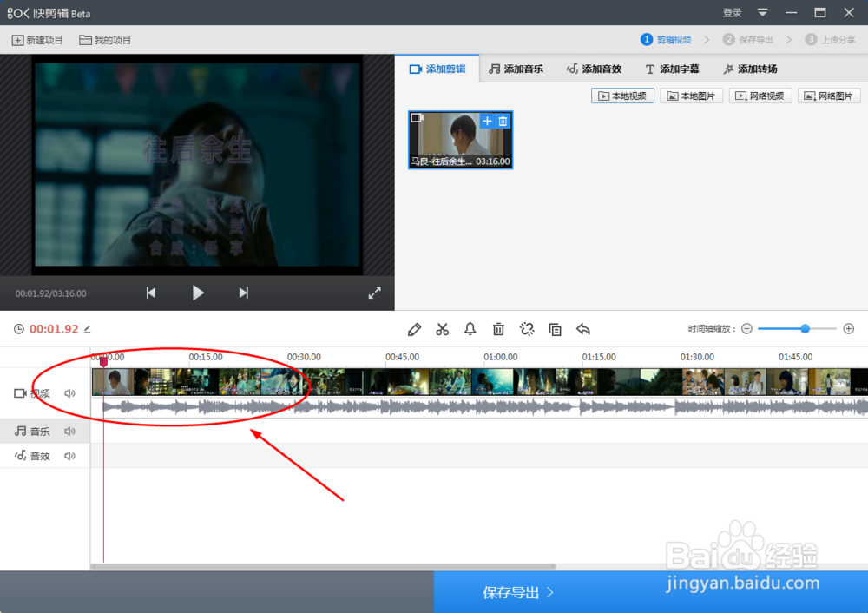Image resolution: width=868 pixels, height=613 pixels.
Task: Click the dashed circular arrow icon in timeline toolbar
Action: pyautogui.click(x=527, y=329)
